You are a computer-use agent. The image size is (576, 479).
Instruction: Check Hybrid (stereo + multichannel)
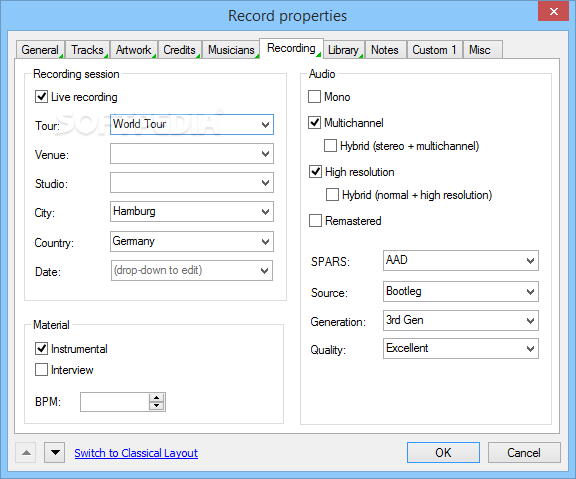[330, 145]
